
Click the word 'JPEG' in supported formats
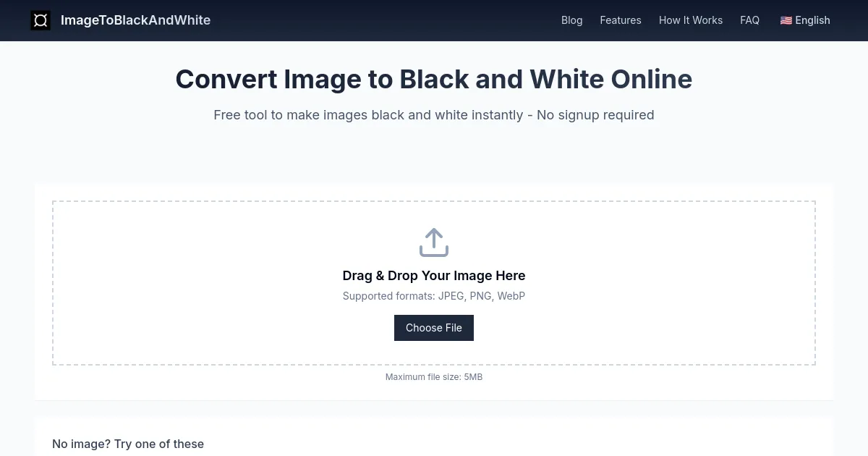(x=451, y=296)
